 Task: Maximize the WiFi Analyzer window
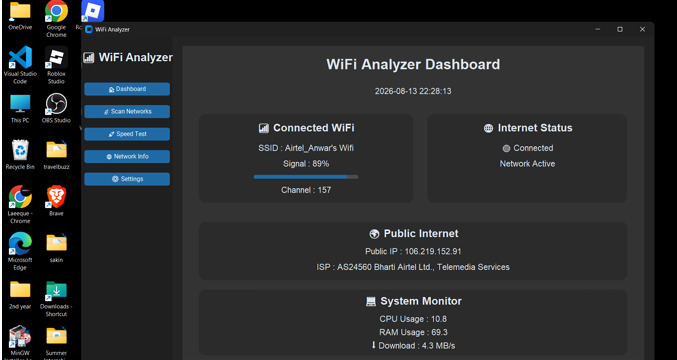[620, 29]
